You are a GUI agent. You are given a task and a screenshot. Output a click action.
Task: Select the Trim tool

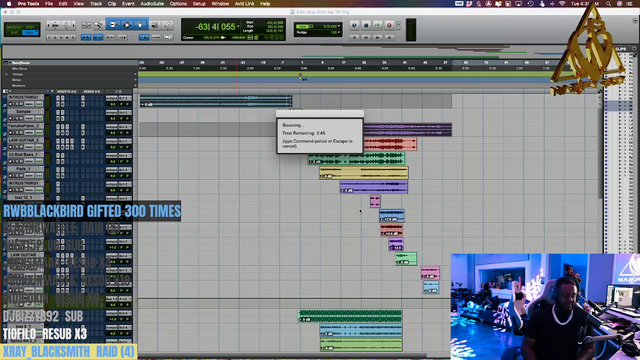pyautogui.click(x=113, y=25)
